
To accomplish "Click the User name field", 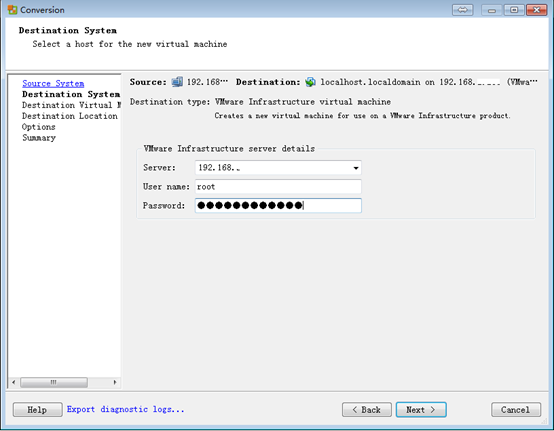I will pos(278,187).
